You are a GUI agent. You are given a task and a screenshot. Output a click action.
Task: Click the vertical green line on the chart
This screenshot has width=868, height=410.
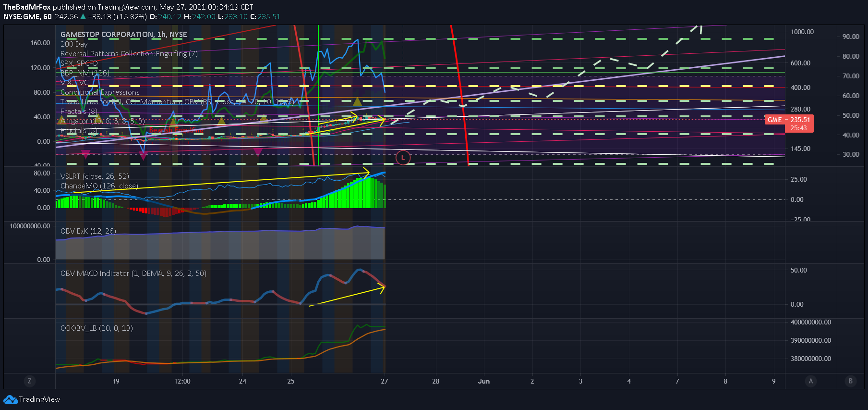pos(318,96)
